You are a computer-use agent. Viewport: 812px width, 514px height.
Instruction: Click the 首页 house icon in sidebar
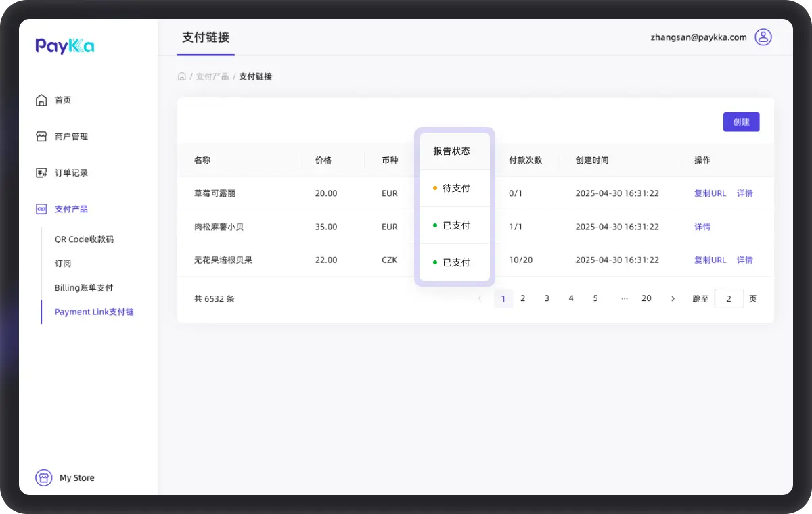[41, 100]
